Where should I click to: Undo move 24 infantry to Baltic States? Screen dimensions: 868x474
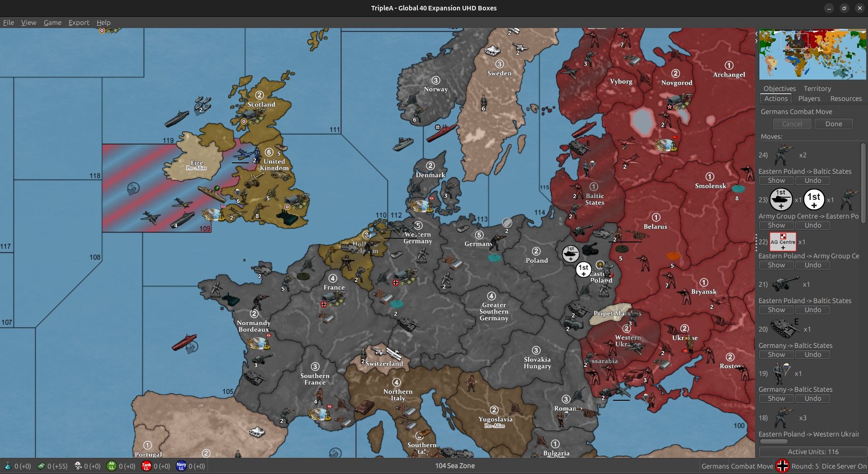[813, 180]
